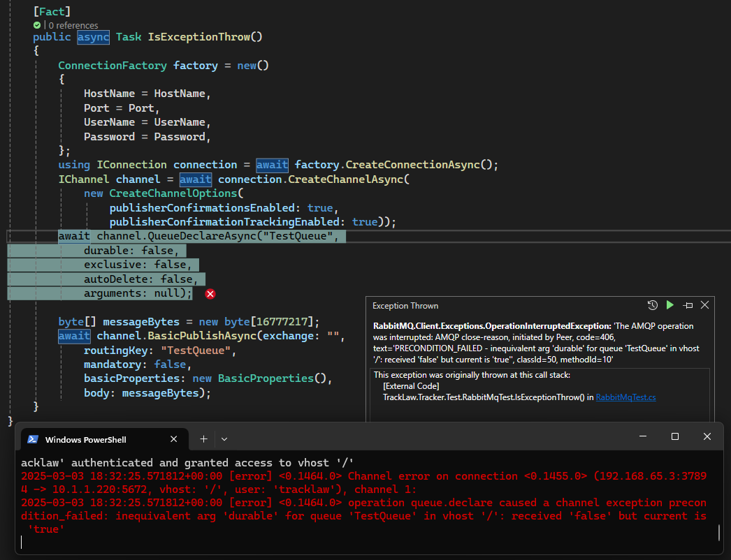Click the OperationInterruptedException title text
Screen dimensions: 731x560
492,326
